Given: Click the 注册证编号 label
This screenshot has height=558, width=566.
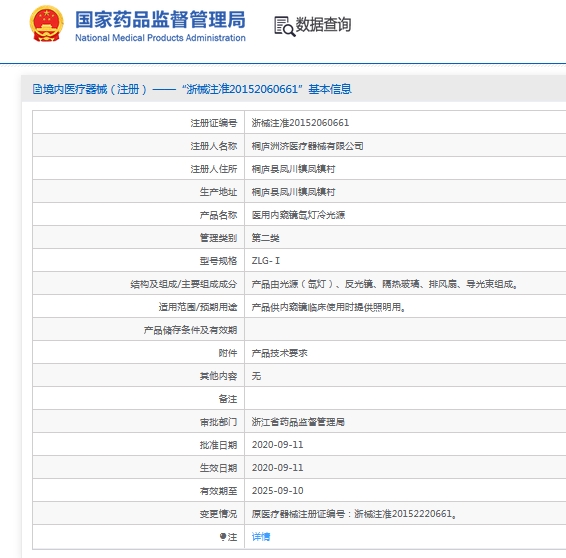Looking at the screenshot, I should (x=214, y=123).
